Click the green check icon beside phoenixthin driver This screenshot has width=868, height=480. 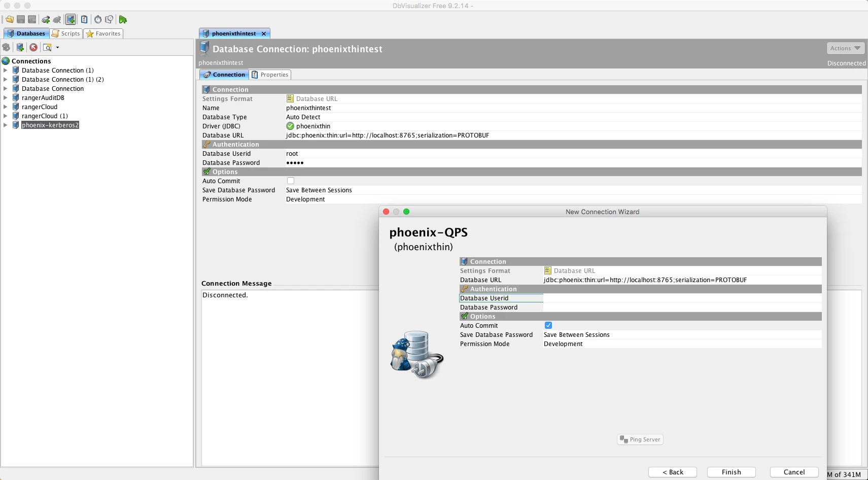point(290,126)
